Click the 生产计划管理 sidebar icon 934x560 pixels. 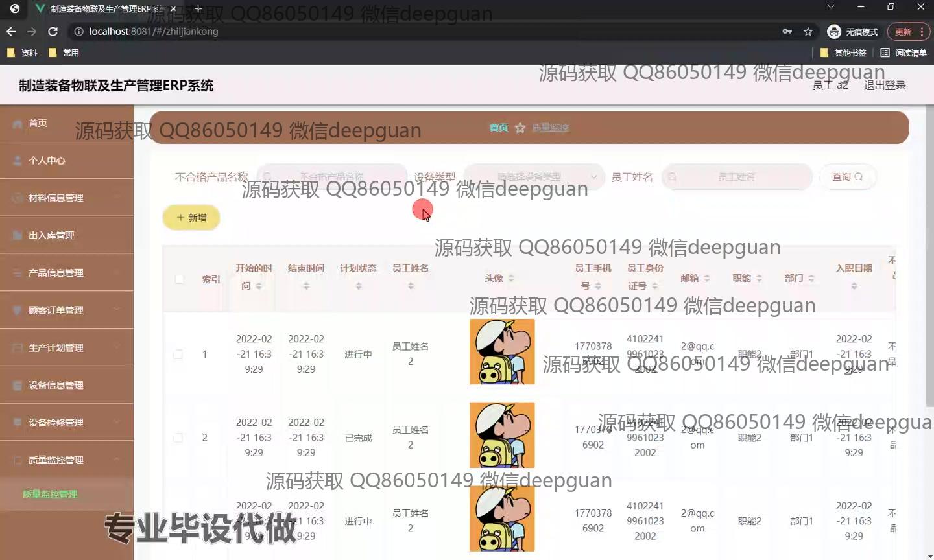pyautogui.click(x=18, y=348)
